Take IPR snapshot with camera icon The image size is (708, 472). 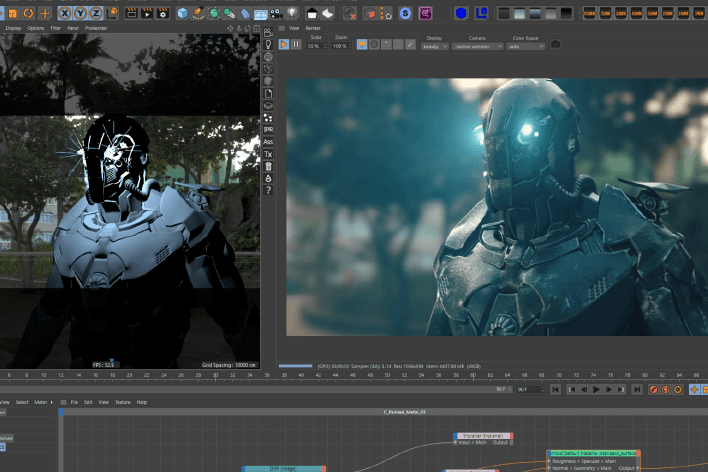coord(555,44)
